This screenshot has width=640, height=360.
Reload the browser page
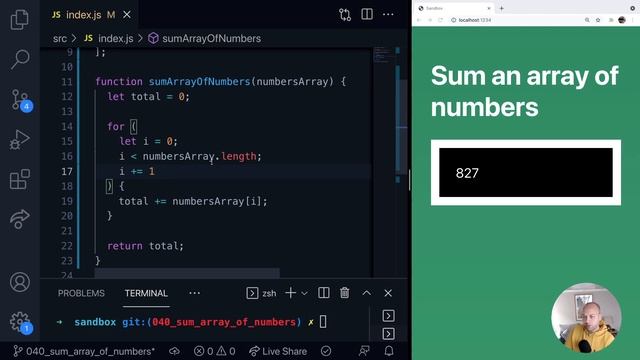point(440,20)
